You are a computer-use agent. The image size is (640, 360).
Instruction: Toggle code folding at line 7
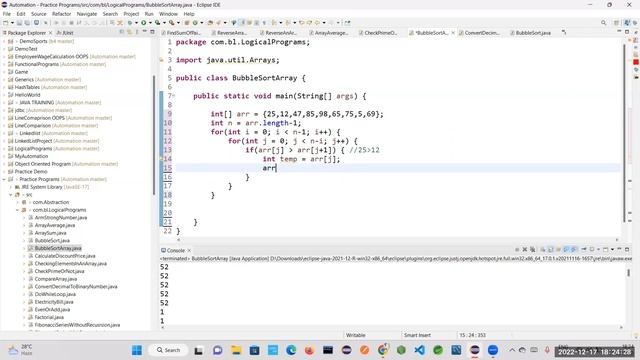(x=173, y=96)
